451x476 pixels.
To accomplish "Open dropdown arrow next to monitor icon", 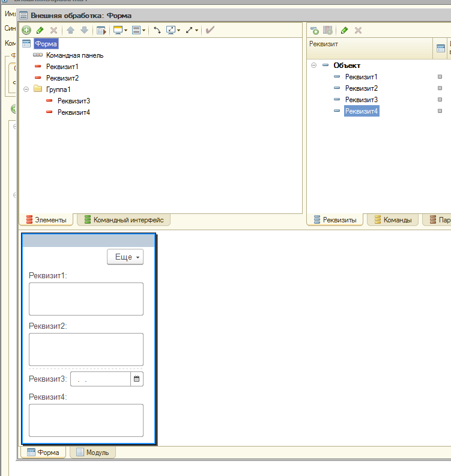I will 126,31.
